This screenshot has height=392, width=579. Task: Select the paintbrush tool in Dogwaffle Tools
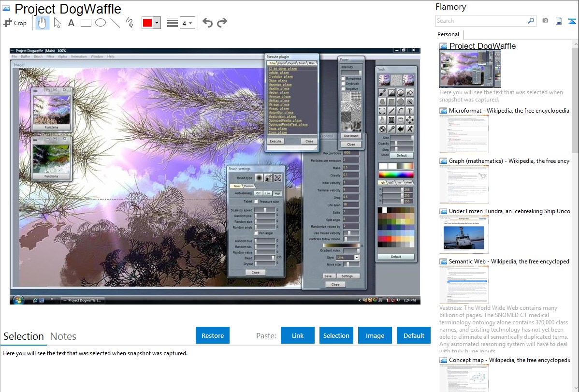tap(382, 92)
